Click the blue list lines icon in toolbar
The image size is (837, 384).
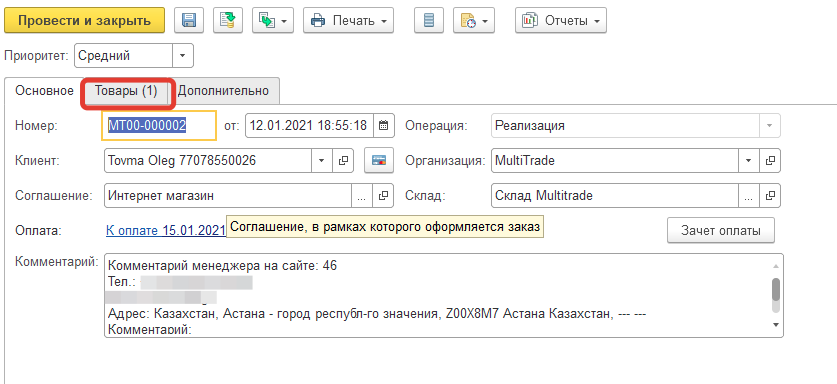point(429,21)
